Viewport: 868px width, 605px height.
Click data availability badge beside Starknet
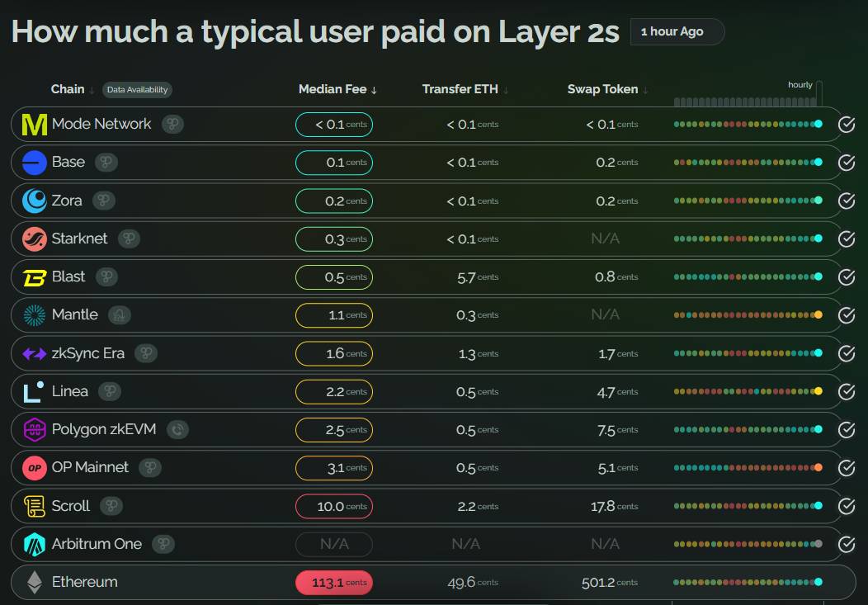tap(129, 239)
